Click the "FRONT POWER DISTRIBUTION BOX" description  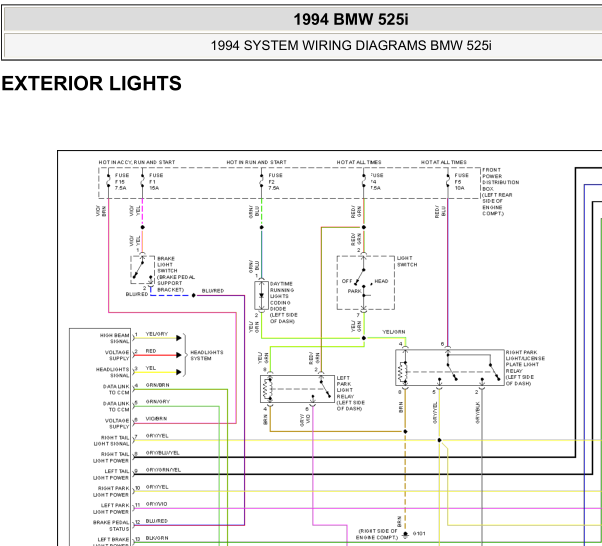(x=501, y=192)
